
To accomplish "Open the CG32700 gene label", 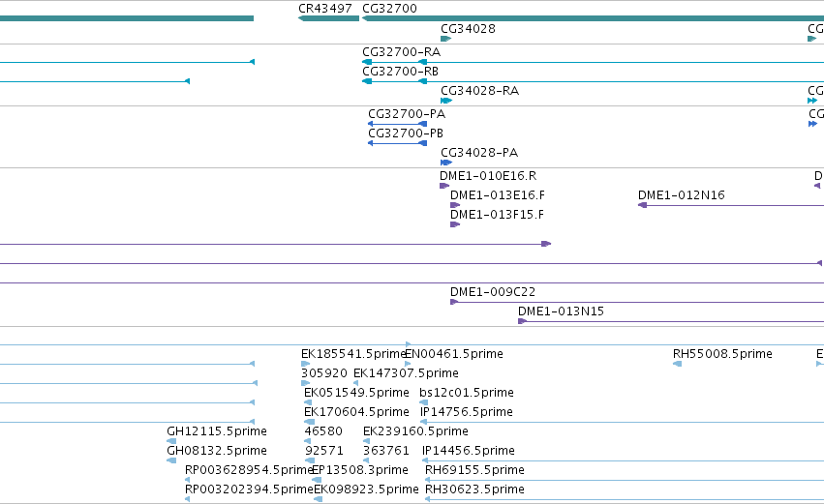I will pyautogui.click(x=389, y=9).
